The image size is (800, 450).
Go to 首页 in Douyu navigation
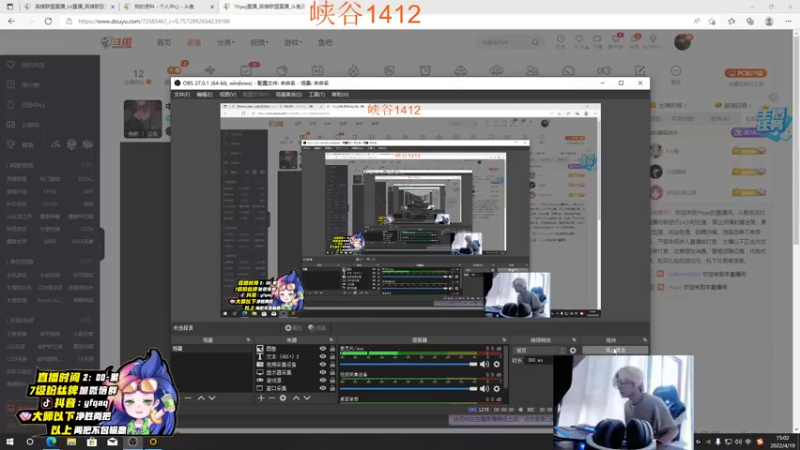164,43
